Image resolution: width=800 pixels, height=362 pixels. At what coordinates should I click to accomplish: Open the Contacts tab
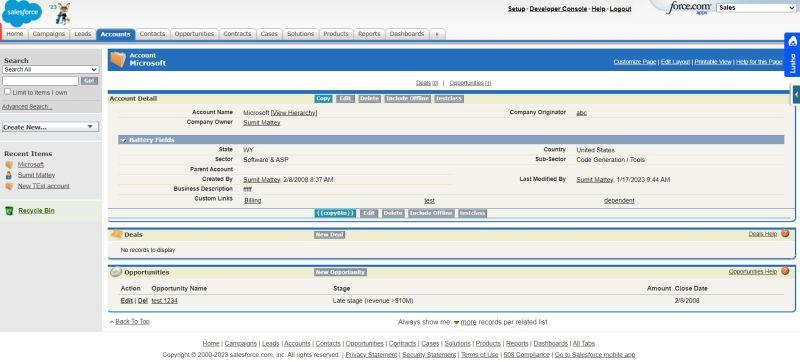(x=153, y=34)
